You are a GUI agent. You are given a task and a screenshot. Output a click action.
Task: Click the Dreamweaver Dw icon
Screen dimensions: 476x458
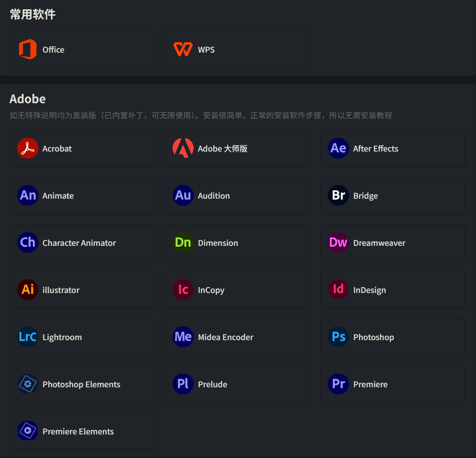pos(338,242)
